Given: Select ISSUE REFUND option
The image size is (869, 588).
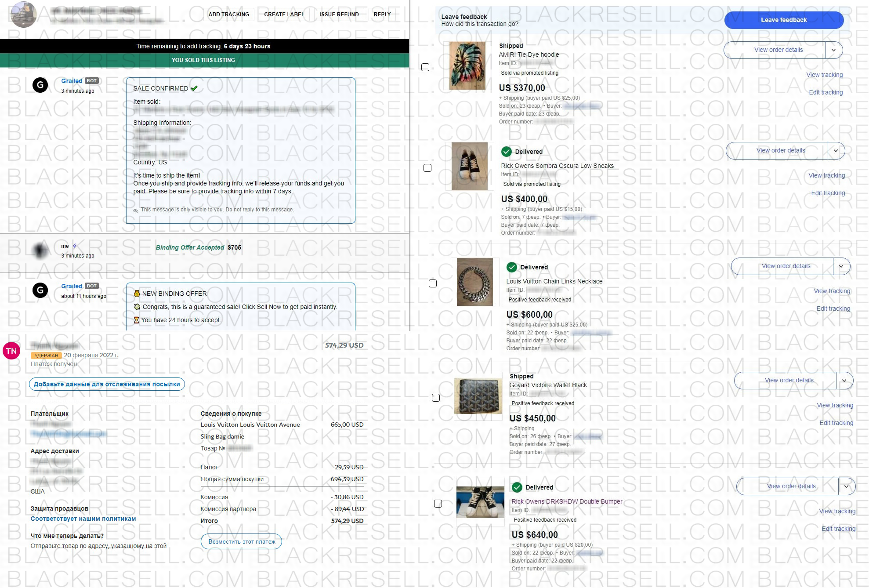Looking at the screenshot, I should tap(339, 15).
